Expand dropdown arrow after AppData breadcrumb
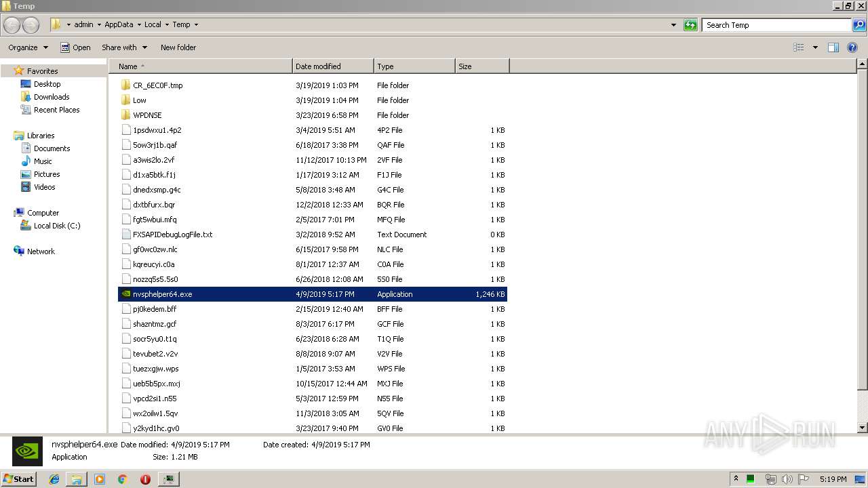The width and height of the screenshot is (868, 488). 138,25
